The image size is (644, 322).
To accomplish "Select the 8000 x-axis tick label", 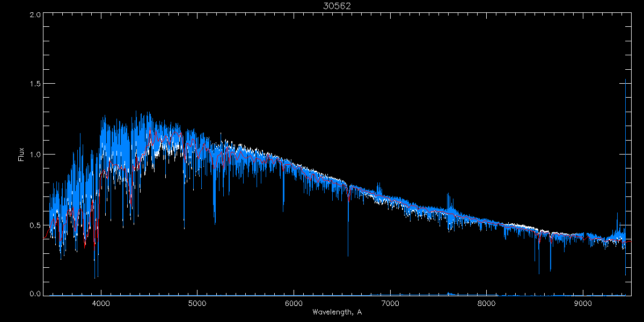I will tap(486, 303).
